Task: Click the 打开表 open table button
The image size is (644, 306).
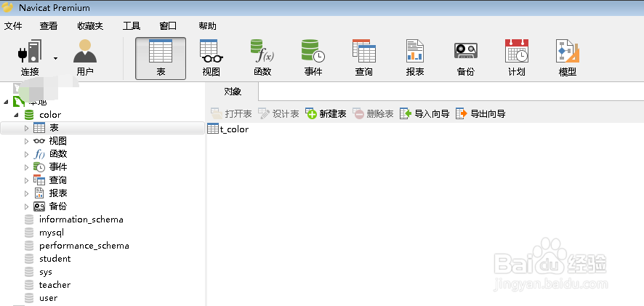Action: [x=231, y=114]
